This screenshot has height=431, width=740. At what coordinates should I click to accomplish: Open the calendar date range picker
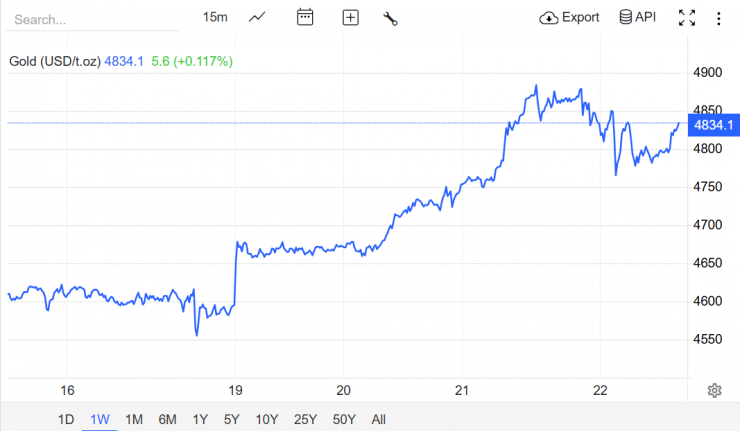point(305,17)
